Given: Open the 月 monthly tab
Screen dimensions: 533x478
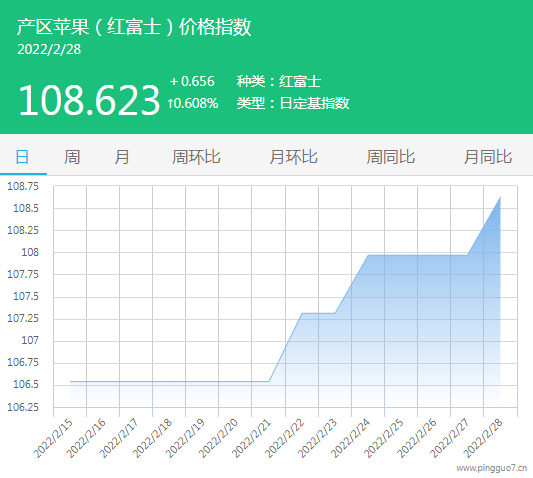Looking at the screenshot, I should [122, 157].
